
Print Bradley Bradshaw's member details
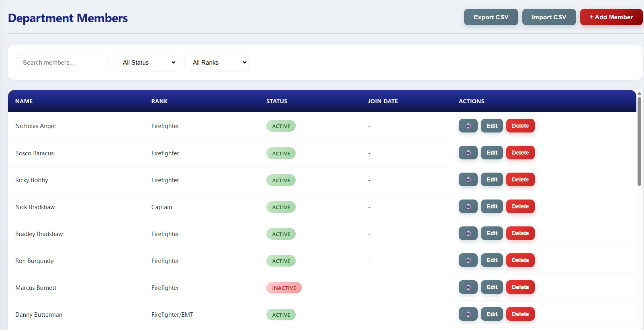468,233
